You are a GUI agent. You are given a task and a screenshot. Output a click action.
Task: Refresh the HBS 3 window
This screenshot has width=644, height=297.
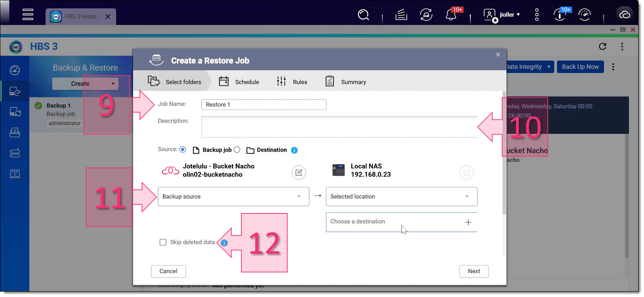[602, 46]
